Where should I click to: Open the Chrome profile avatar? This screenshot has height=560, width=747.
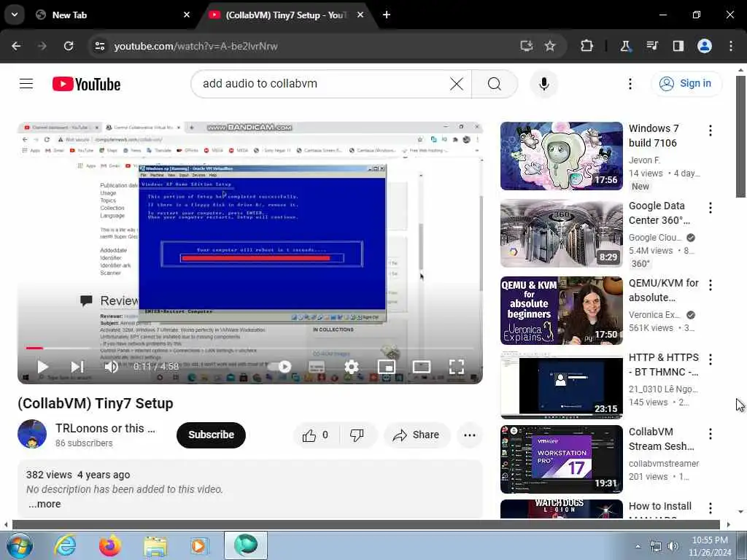tap(705, 46)
